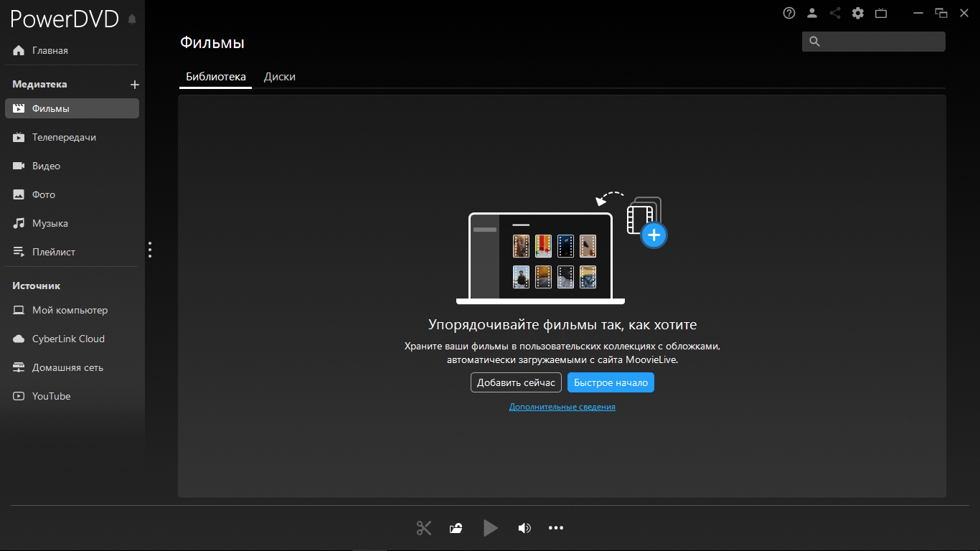Viewport: 980px width, 551px height.
Task: Click the volume speaker icon
Action: pyautogui.click(x=524, y=528)
